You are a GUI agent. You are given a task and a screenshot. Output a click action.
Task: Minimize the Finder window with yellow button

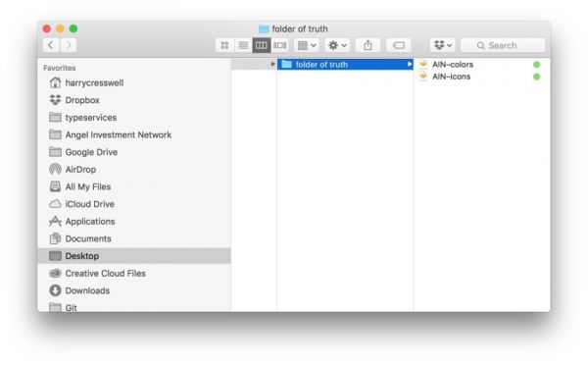60,28
